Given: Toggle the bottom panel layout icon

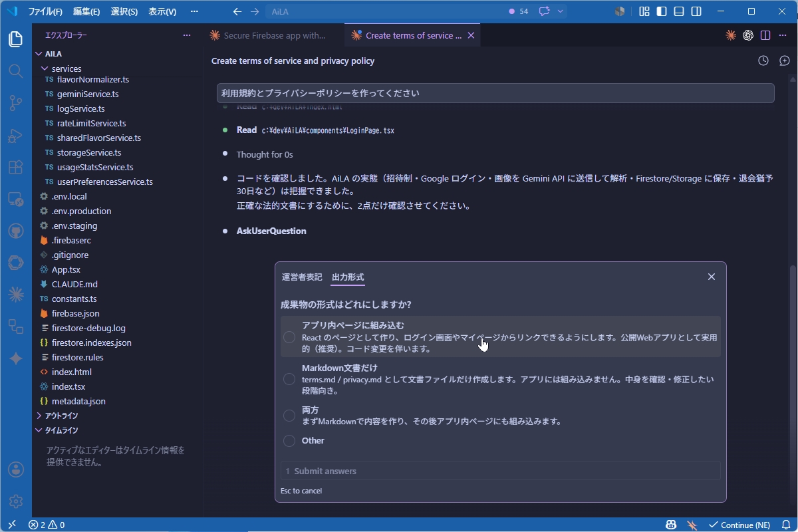Looking at the screenshot, I should (679, 11).
